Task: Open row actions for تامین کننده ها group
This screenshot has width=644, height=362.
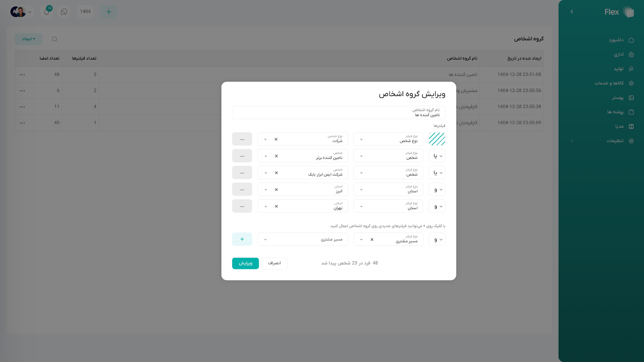Action: 22,74
